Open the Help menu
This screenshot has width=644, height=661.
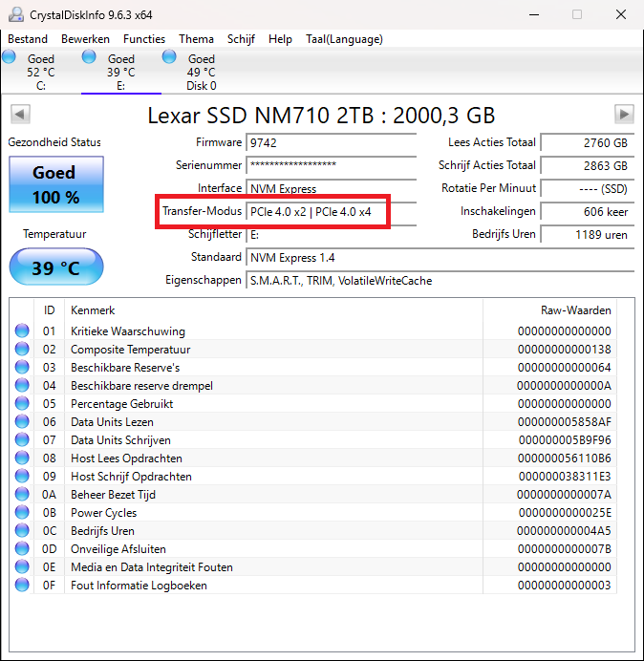(x=280, y=39)
